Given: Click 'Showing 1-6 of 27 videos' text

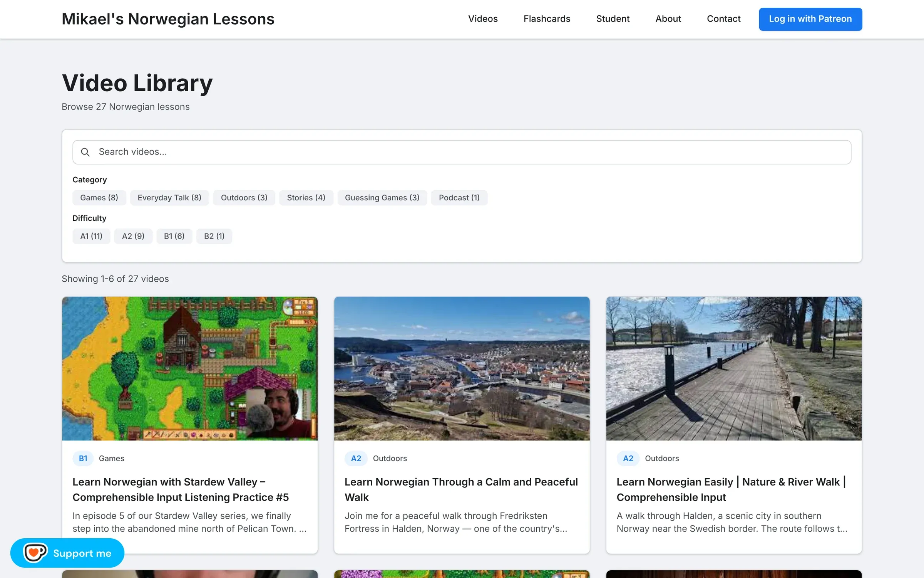Looking at the screenshot, I should (x=115, y=279).
